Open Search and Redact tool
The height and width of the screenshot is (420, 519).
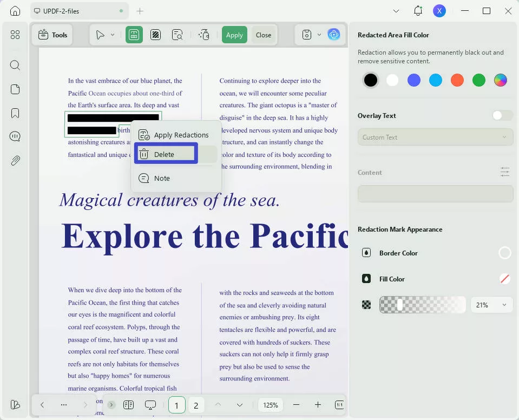[177, 35]
